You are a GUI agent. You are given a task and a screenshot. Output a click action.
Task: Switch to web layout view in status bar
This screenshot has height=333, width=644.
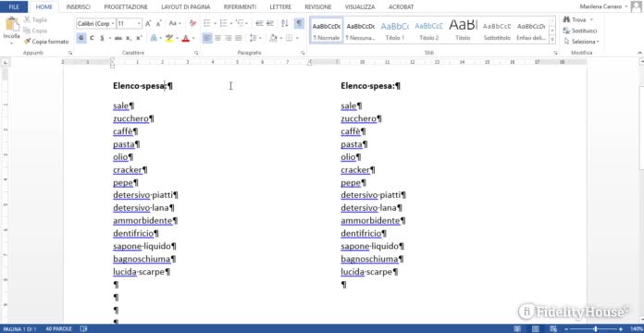click(x=552, y=329)
